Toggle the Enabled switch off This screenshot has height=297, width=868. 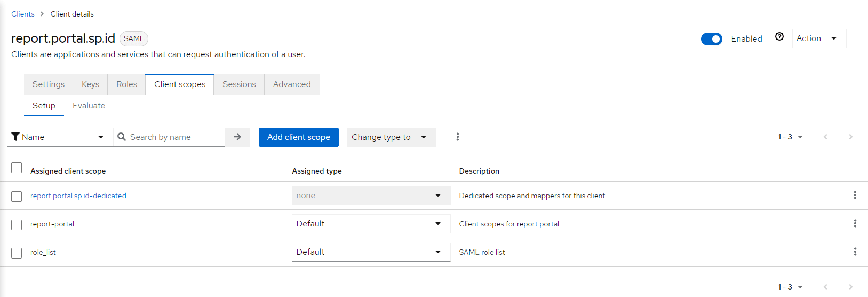coord(711,39)
